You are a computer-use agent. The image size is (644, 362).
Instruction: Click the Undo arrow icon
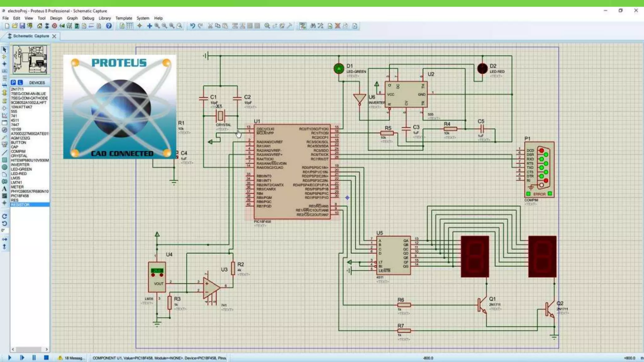click(192, 26)
